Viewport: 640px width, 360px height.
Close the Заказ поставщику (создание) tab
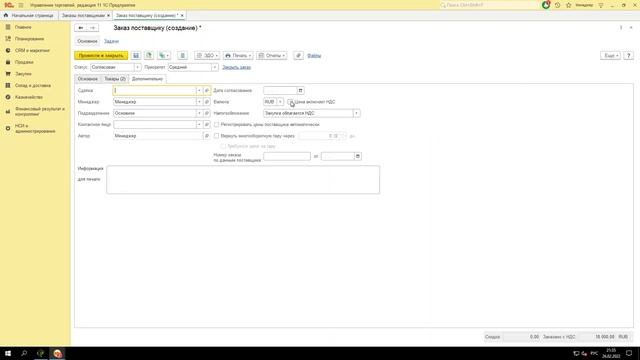pyautogui.click(x=182, y=15)
